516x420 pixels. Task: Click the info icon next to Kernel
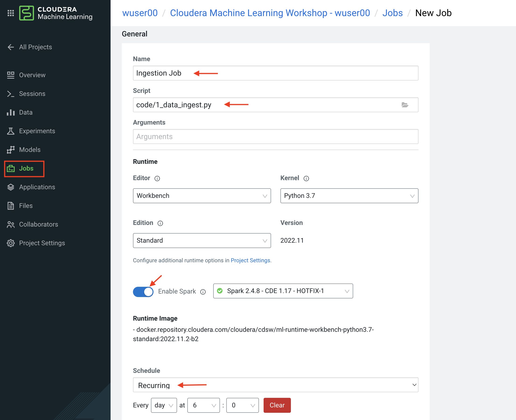coord(306,178)
